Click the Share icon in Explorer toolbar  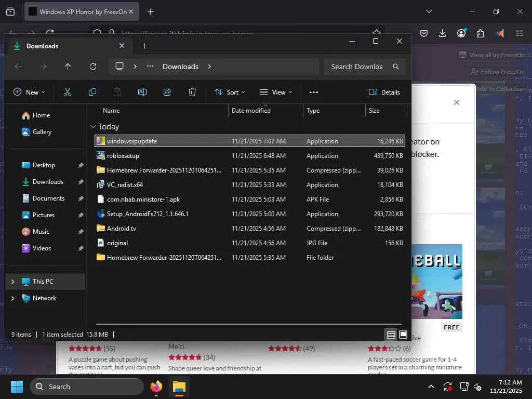click(x=167, y=92)
